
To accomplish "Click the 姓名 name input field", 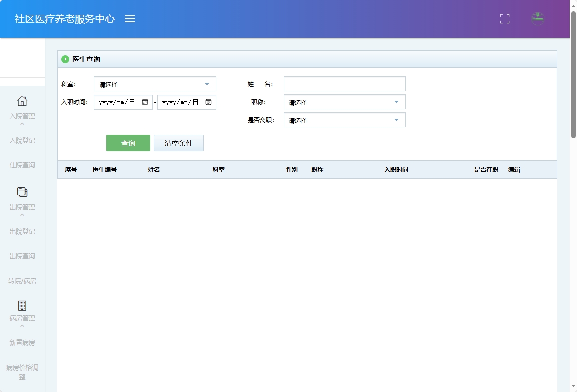I will [344, 83].
